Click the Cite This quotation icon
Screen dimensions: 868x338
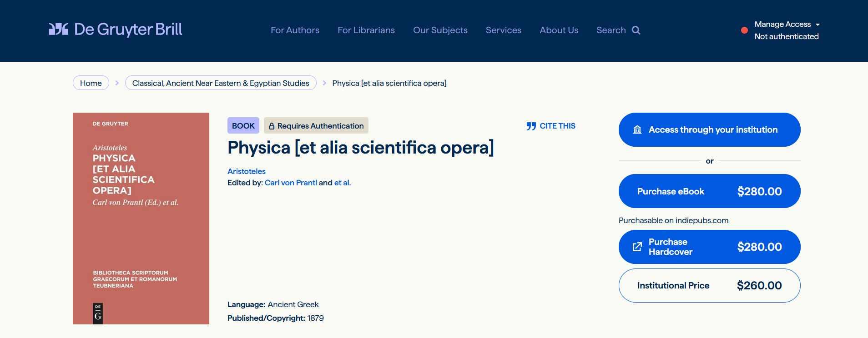pos(531,126)
